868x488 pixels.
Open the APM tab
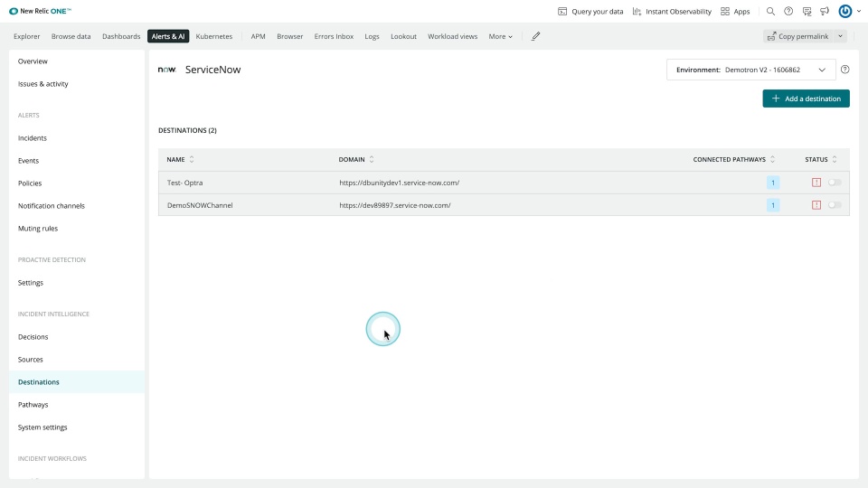click(x=258, y=36)
